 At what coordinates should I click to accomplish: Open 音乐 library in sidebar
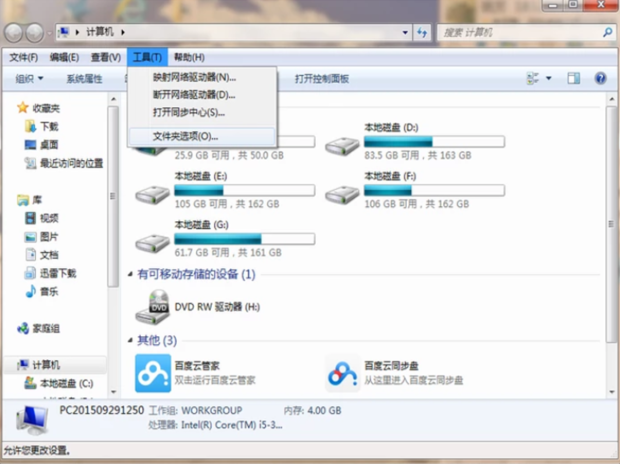[x=42, y=292]
